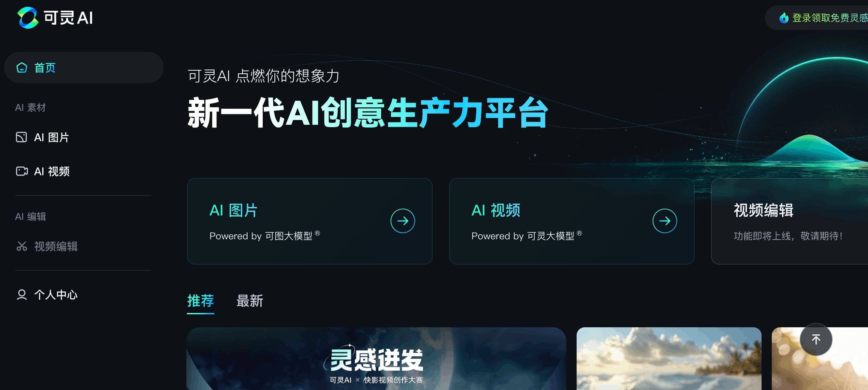
Task: Open the 灵感迸发 contest banner
Action: pyautogui.click(x=376, y=359)
